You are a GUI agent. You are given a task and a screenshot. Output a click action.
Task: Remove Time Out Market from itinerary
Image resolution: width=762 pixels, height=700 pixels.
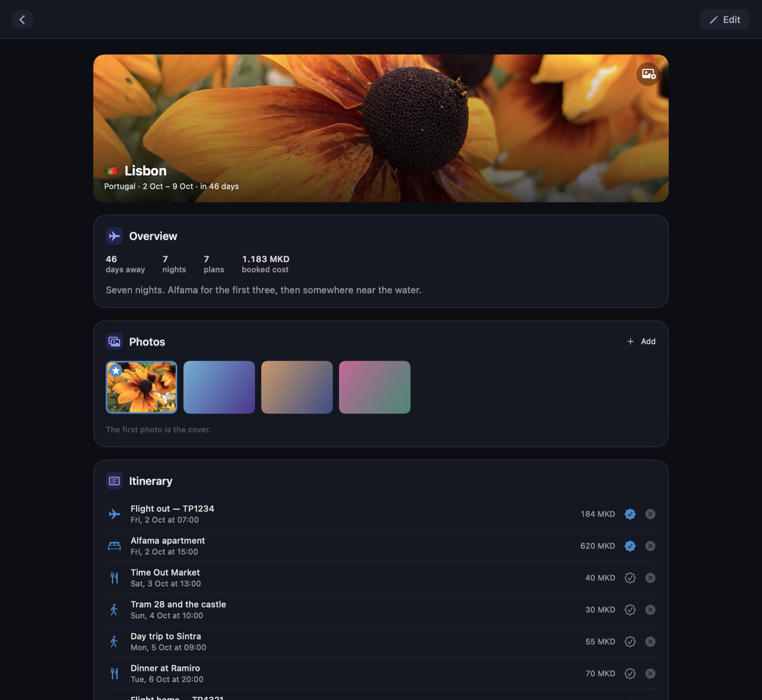point(650,578)
